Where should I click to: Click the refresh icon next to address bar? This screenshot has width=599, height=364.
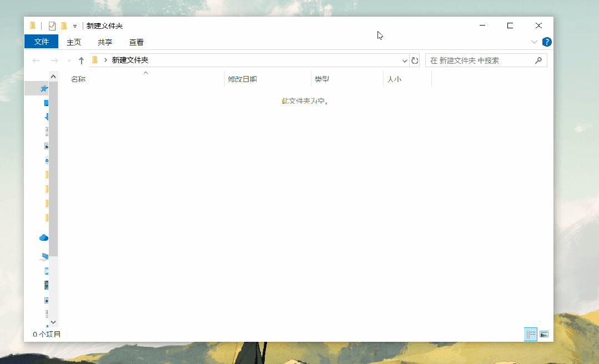415,60
